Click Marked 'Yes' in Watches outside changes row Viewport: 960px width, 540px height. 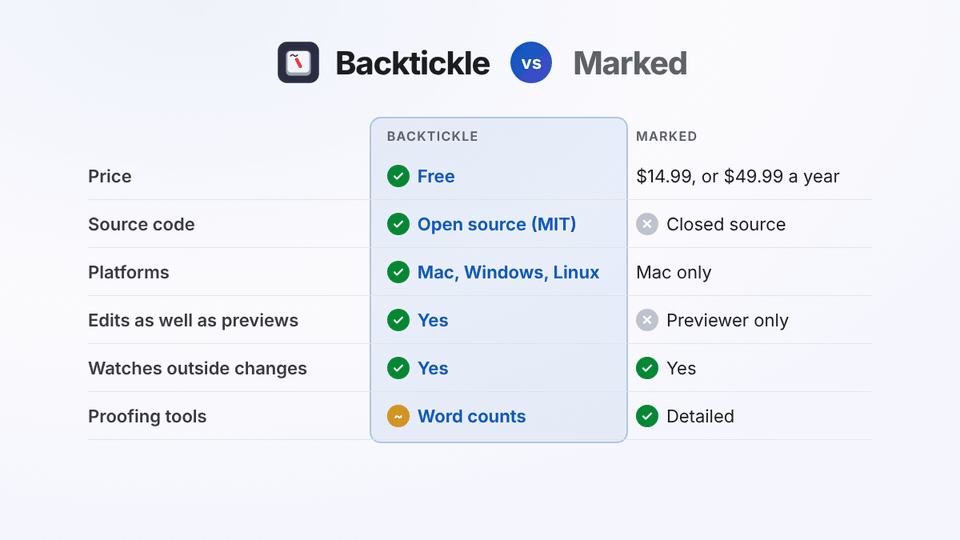point(681,368)
